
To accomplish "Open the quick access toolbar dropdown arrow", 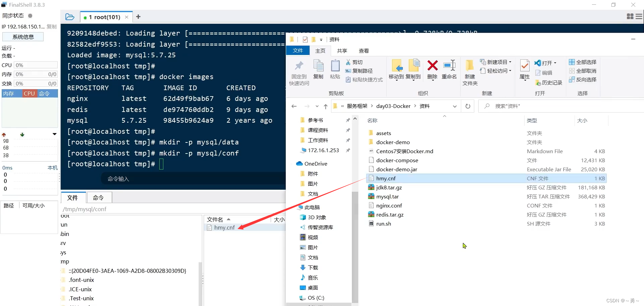I will (321, 40).
